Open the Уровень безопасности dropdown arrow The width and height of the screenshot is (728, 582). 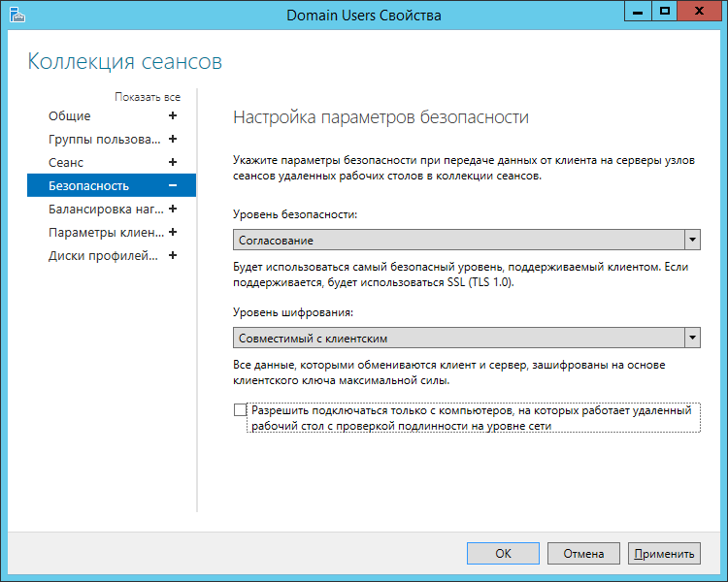point(692,240)
